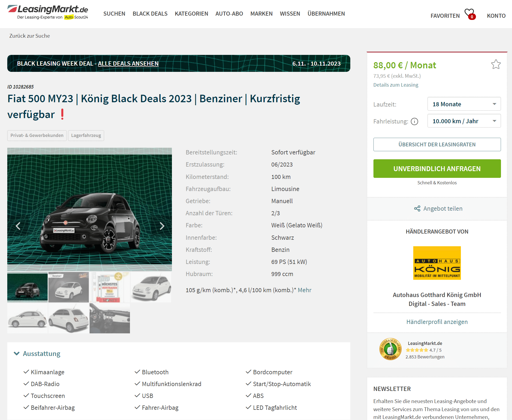The image size is (512, 420).
Task: Click the Weiß (Gelato Weiß) color value
Action: tap(297, 225)
